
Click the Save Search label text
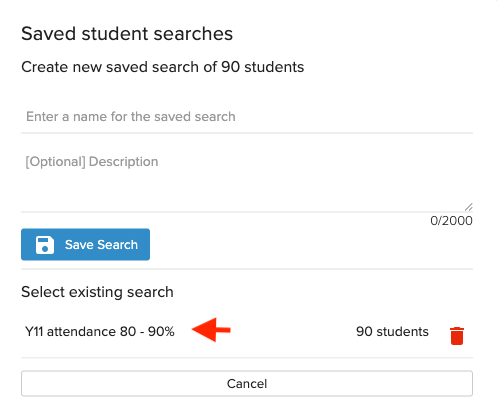(x=101, y=245)
